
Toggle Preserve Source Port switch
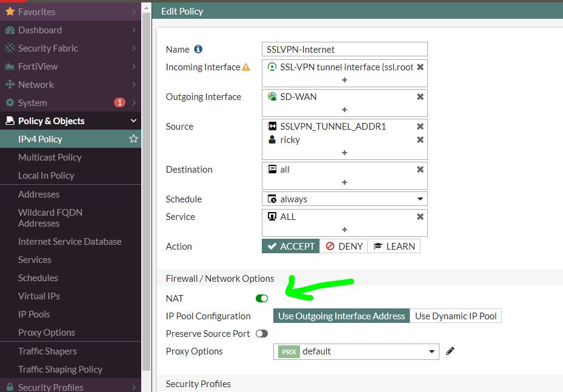(x=262, y=333)
